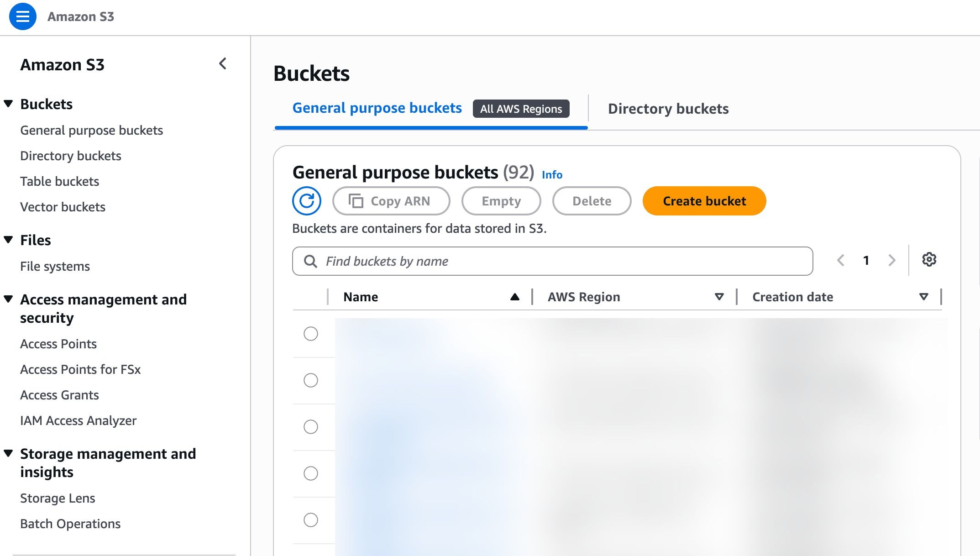Collapse Storage management and insights section

coord(8,453)
